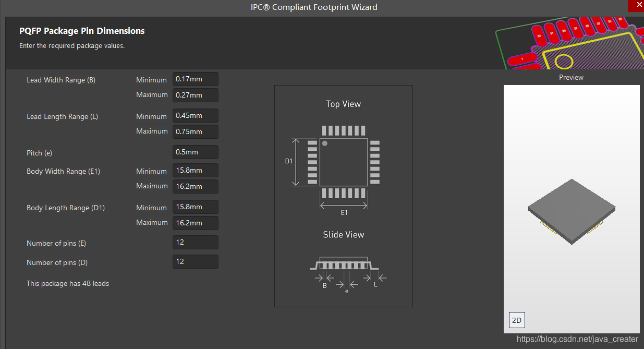
Task: Select the Lead Length Minimum field 0.45mm
Action: 196,116
